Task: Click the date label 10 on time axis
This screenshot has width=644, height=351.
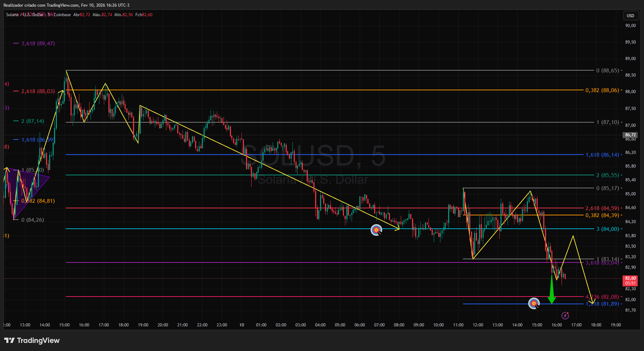Action: pyautogui.click(x=242, y=325)
